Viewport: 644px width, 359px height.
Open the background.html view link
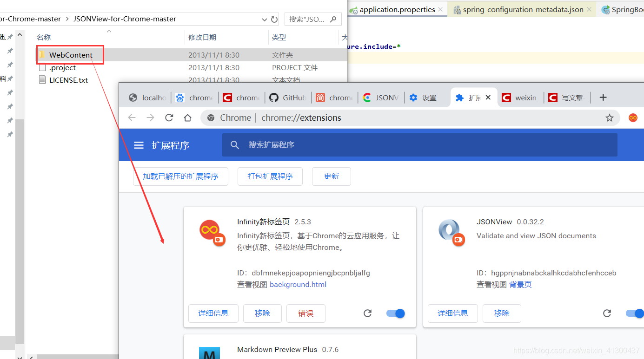(x=298, y=285)
